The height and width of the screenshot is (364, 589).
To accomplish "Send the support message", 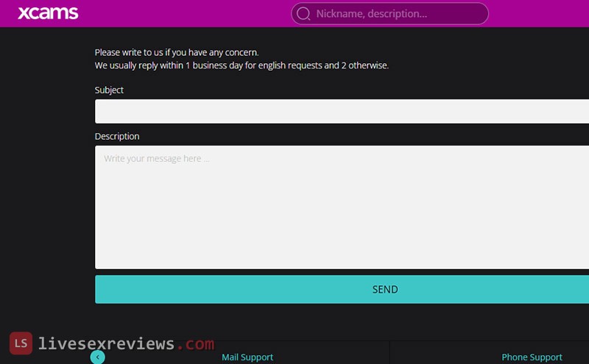I will pyautogui.click(x=342, y=289).
